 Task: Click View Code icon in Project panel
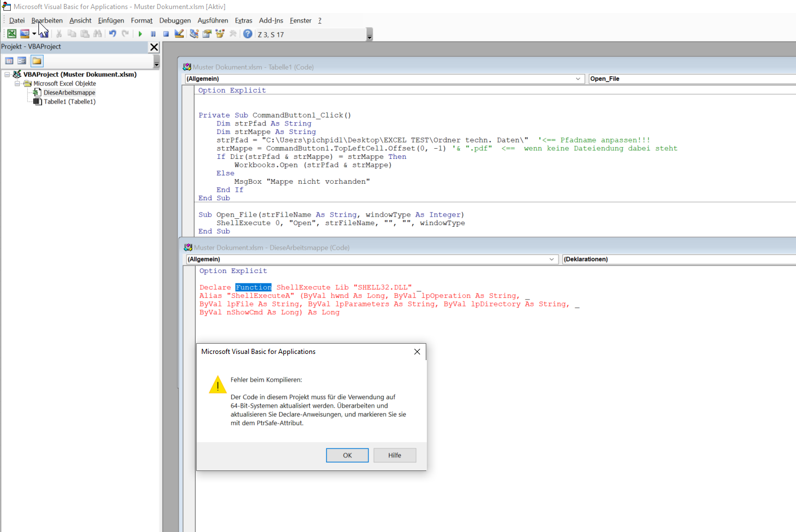click(x=9, y=61)
